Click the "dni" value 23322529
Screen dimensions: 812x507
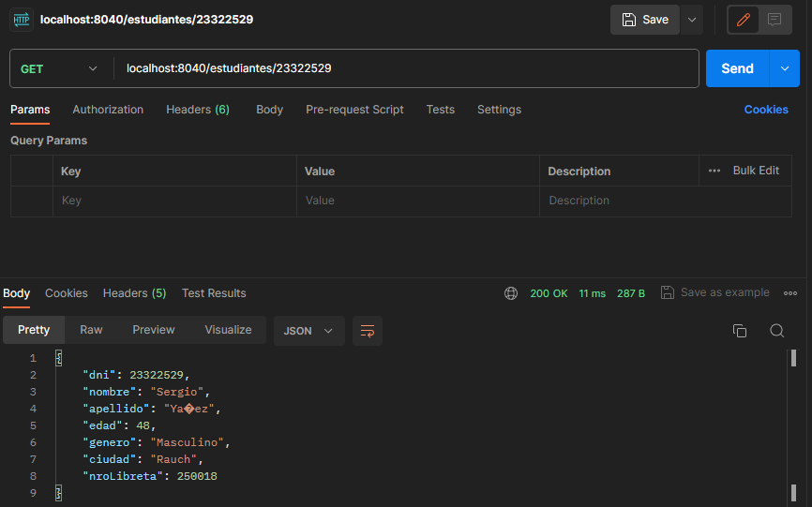click(x=157, y=375)
